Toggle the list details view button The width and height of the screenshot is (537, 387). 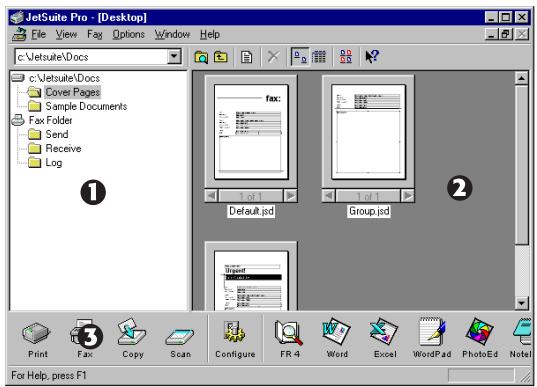pos(319,57)
